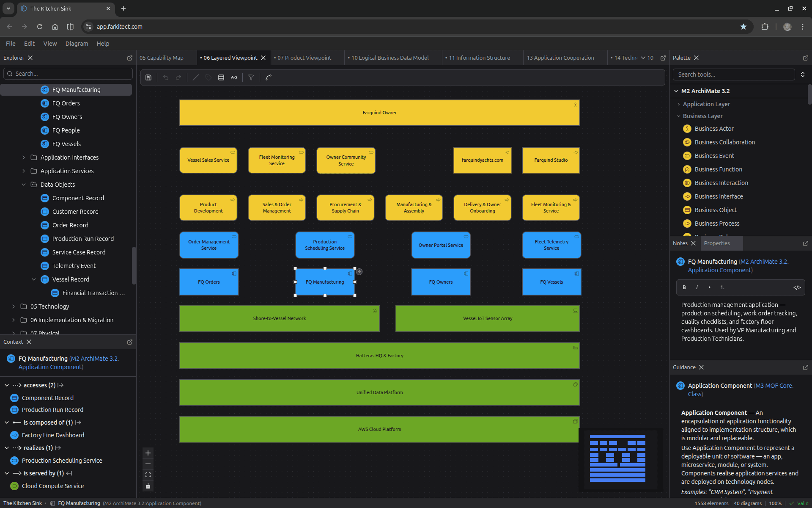Screen dimensions: 812x508
Task: Click the diagram minimap overview
Action: tap(617, 458)
